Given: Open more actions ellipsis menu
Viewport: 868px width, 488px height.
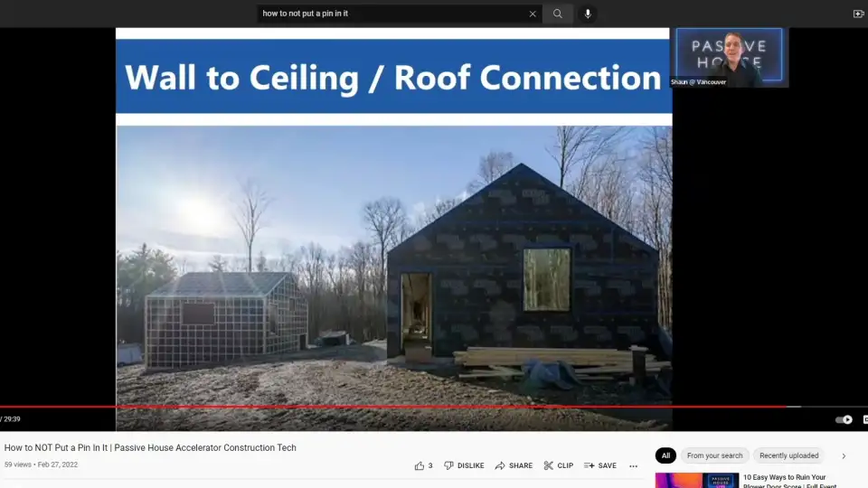Looking at the screenshot, I should 633,465.
